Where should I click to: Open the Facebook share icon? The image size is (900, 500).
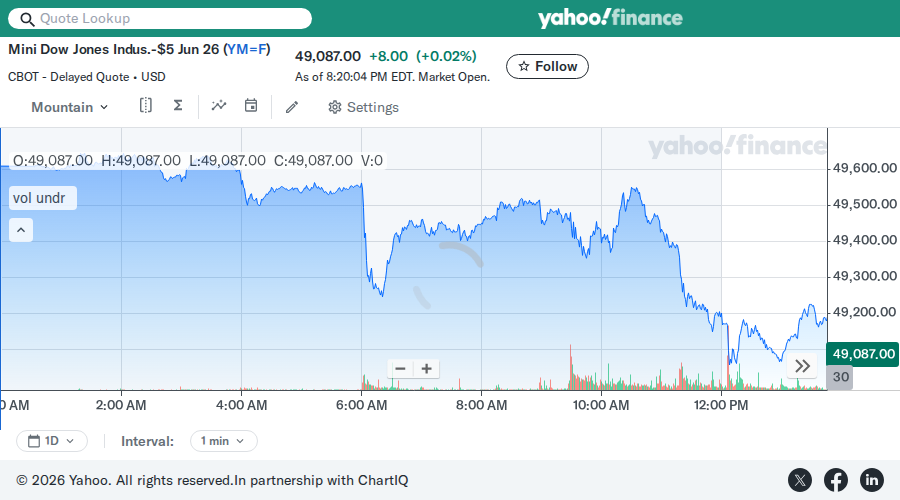pyautogui.click(x=836, y=480)
